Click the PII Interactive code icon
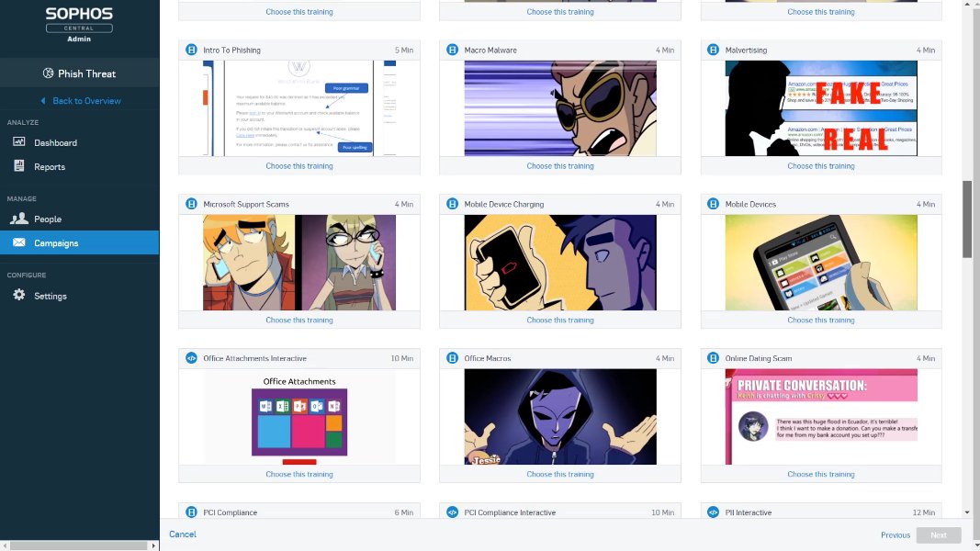 713,512
